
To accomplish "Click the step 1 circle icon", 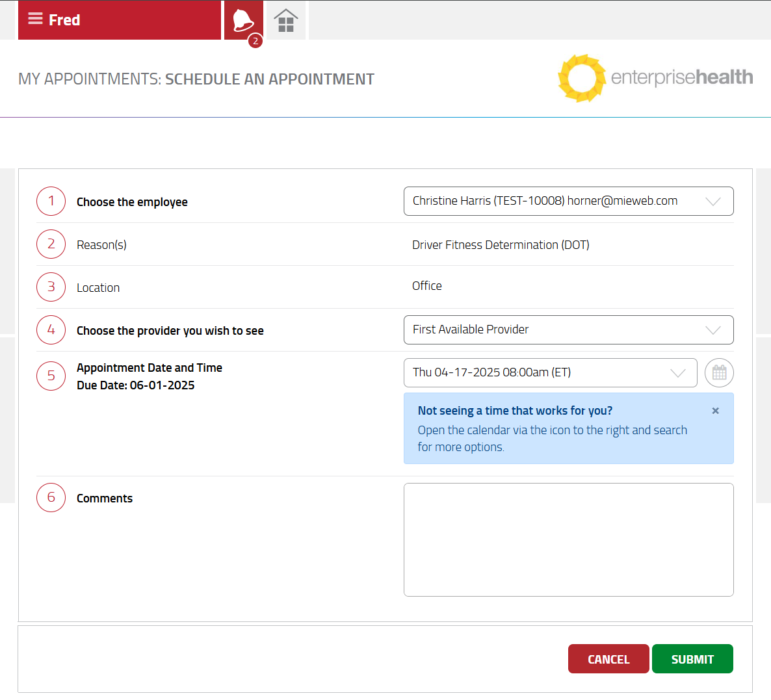I will click(51, 201).
